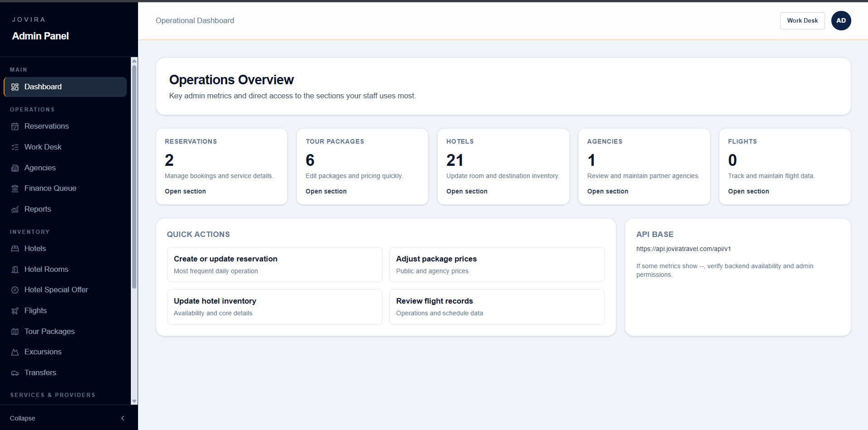
Task: Click the Hotel Special Offer badge icon
Action: pos(15,290)
